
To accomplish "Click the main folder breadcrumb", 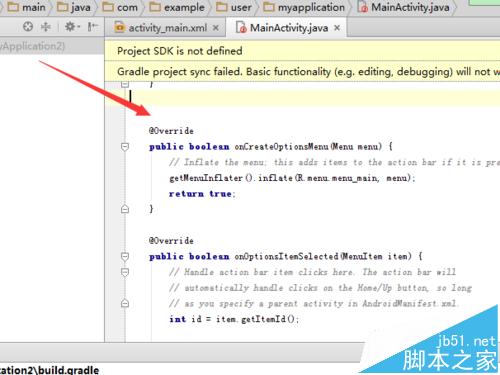I will (27, 7).
